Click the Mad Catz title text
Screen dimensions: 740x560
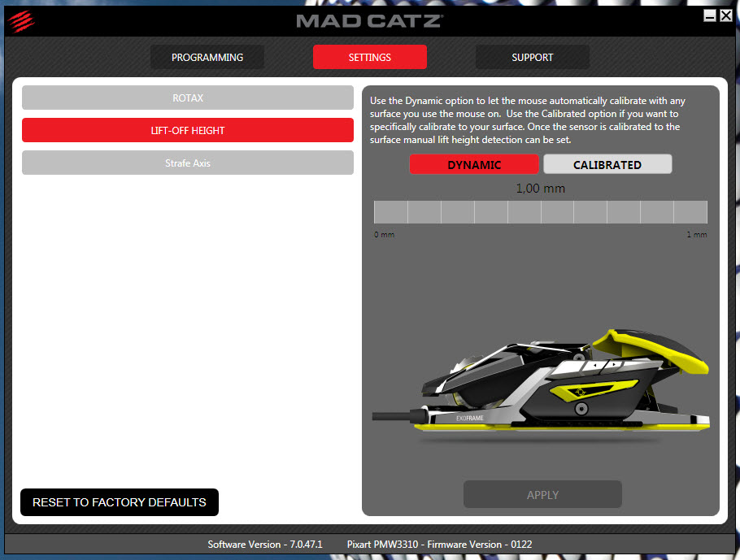[x=369, y=21]
